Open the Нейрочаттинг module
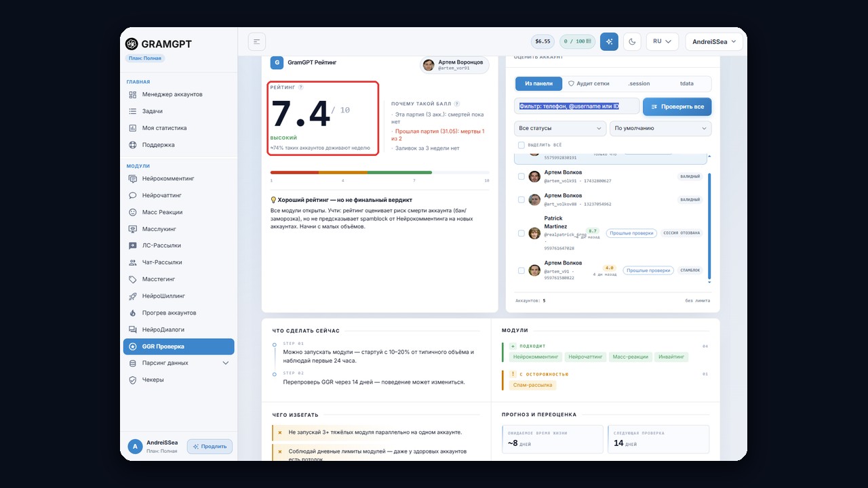The height and width of the screenshot is (488, 868). tap(178, 195)
